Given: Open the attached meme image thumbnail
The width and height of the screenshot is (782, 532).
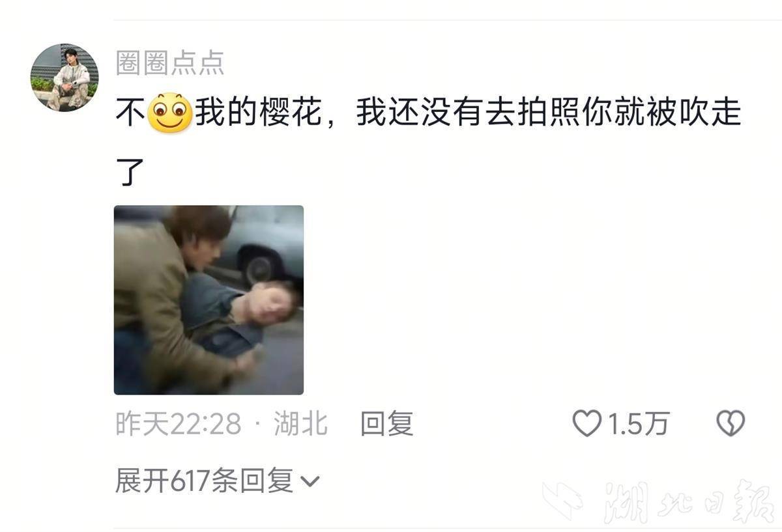Looking at the screenshot, I should pyautogui.click(x=209, y=300).
